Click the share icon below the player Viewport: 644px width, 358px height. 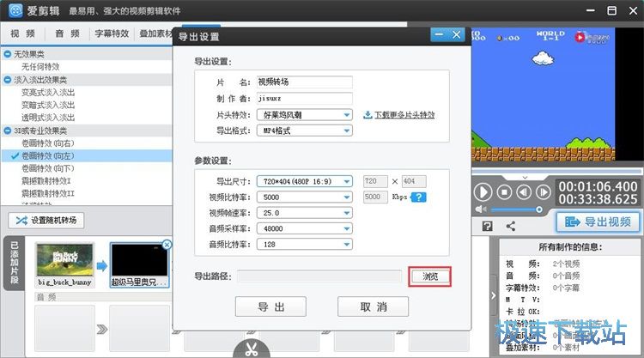pos(511,226)
